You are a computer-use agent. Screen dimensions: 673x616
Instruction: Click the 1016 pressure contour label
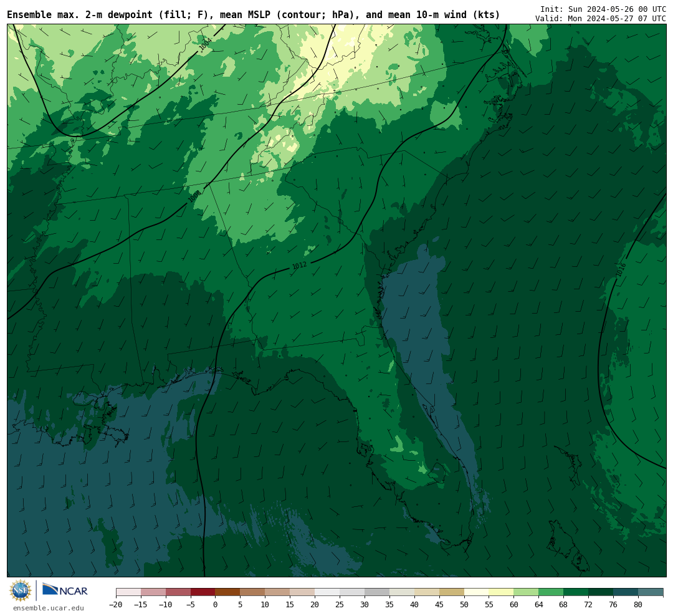point(621,270)
